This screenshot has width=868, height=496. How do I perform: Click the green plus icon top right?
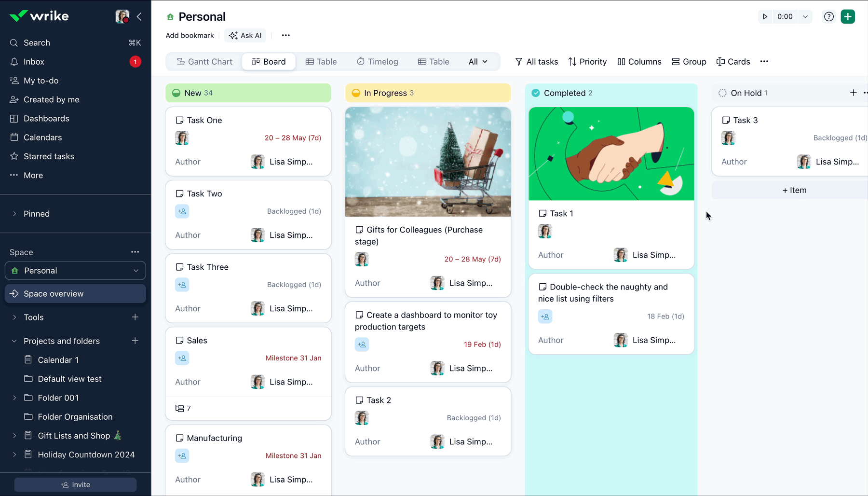point(848,16)
